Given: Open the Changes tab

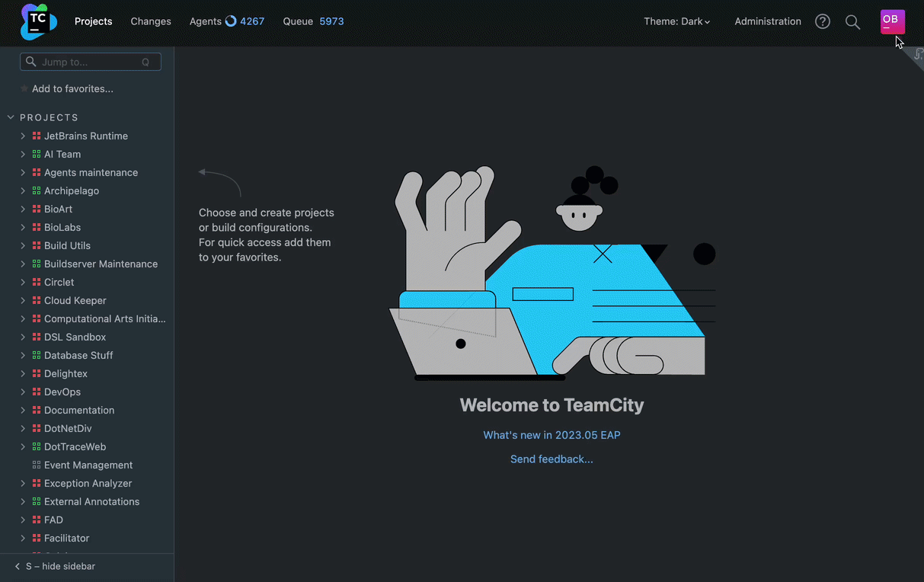Looking at the screenshot, I should [151, 21].
